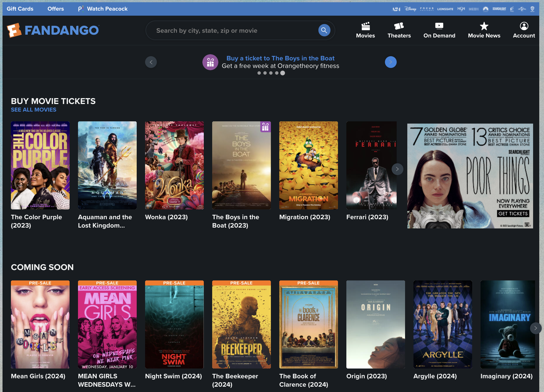
Task: Click 'The Boys in the Boat (2023)' title
Action: click(236, 221)
